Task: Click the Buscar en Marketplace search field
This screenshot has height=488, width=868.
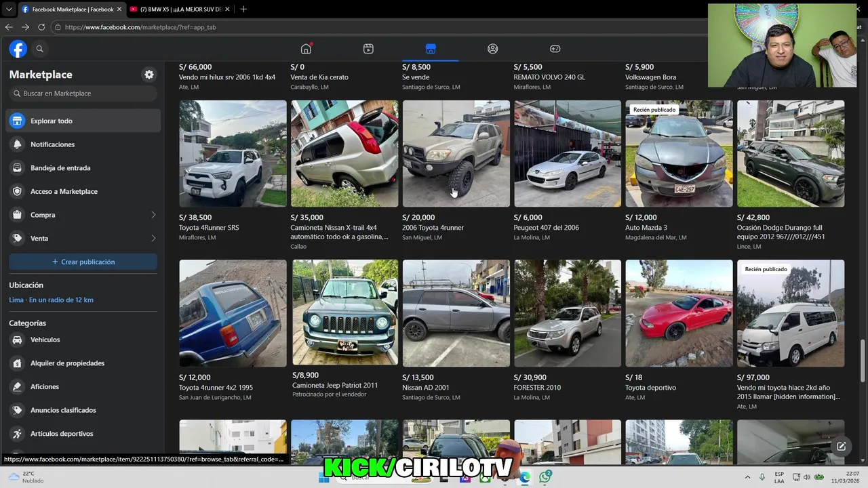Action: pyautogui.click(x=83, y=94)
